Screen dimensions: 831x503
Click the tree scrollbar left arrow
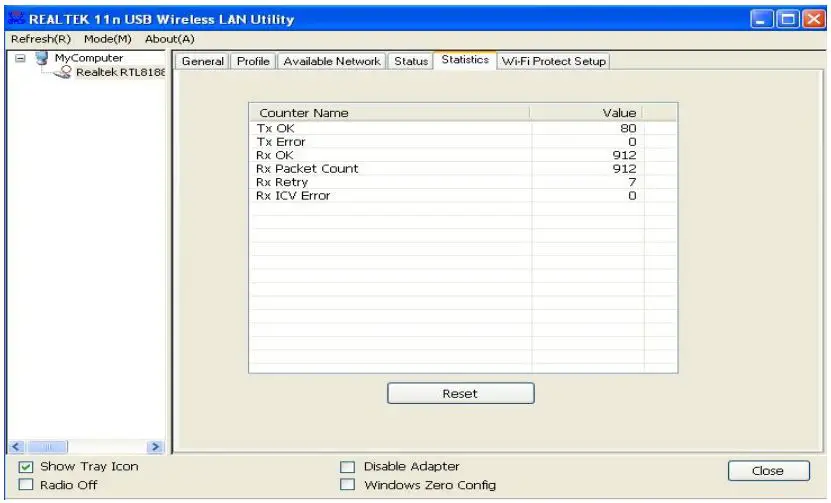[16, 447]
